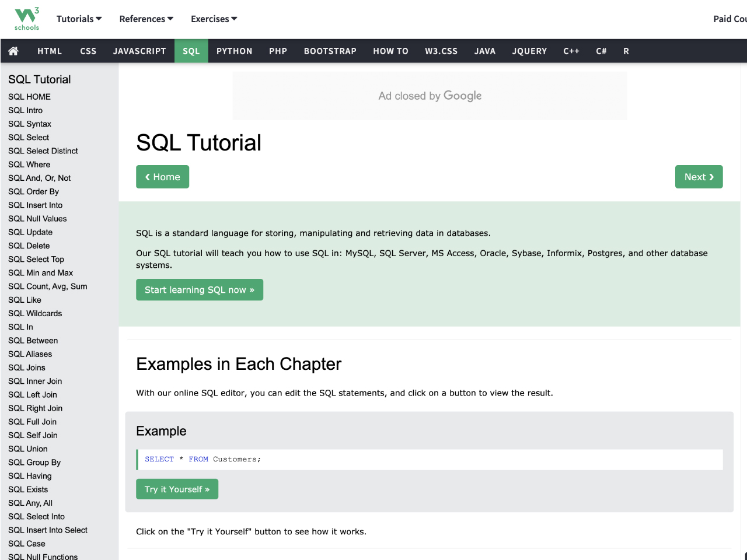Open the SQL Select sidebar link
Screen dimensions: 747x560
29,137
